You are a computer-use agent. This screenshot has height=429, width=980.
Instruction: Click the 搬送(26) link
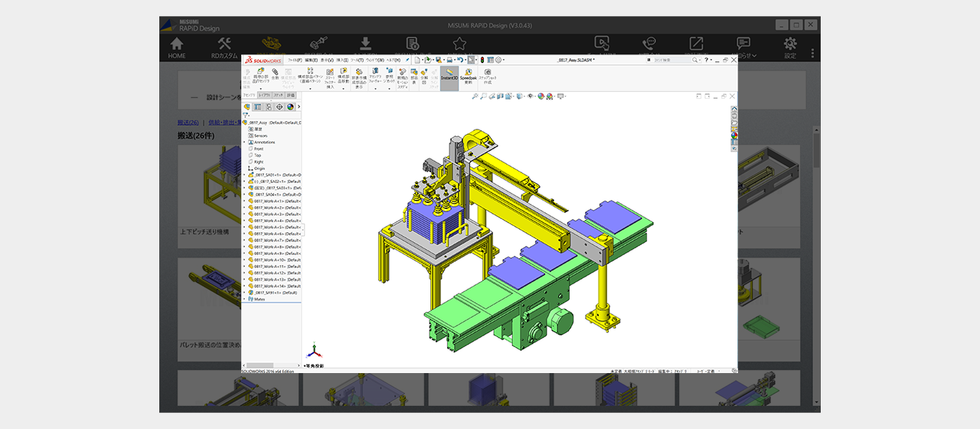coord(188,123)
